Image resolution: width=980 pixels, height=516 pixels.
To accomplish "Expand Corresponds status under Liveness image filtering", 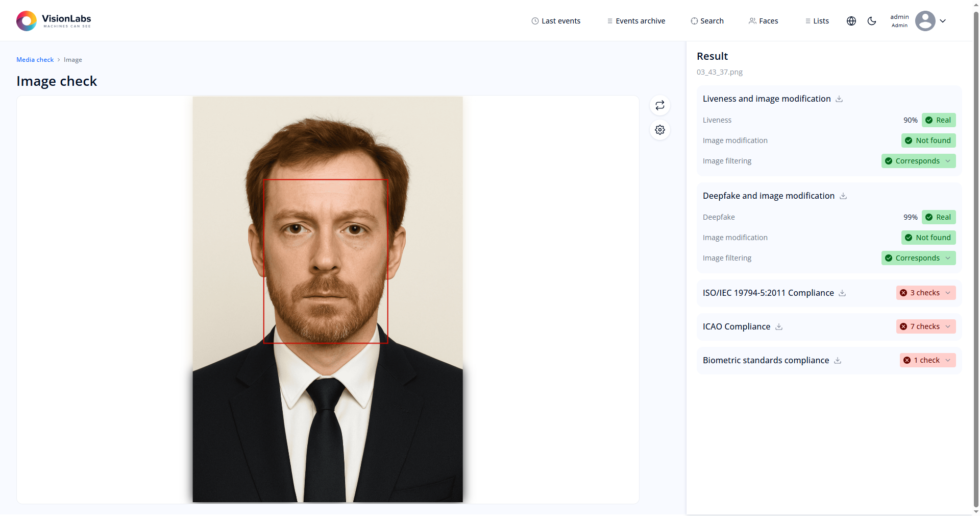I will pyautogui.click(x=948, y=161).
